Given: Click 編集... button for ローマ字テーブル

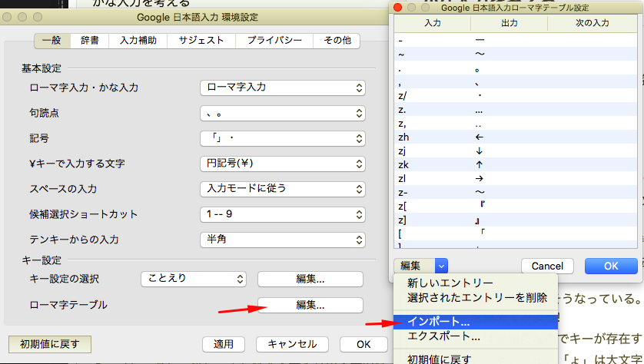Looking at the screenshot, I should (310, 305).
